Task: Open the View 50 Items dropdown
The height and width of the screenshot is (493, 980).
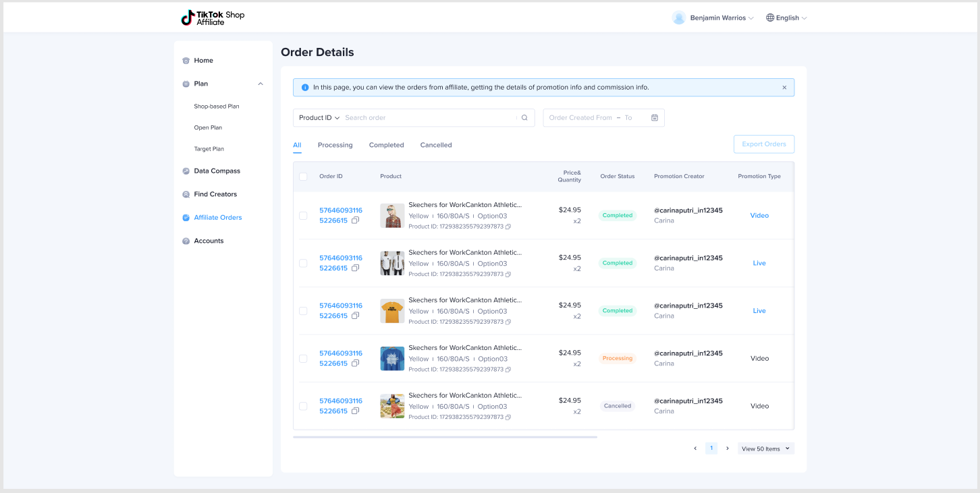Action: [766, 448]
